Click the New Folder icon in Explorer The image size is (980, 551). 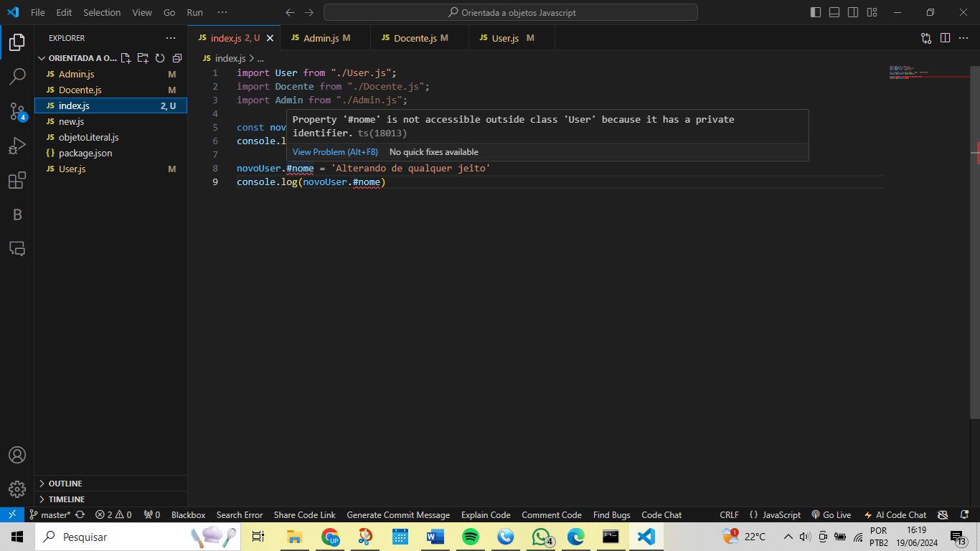pyautogui.click(x=143, y=58)
